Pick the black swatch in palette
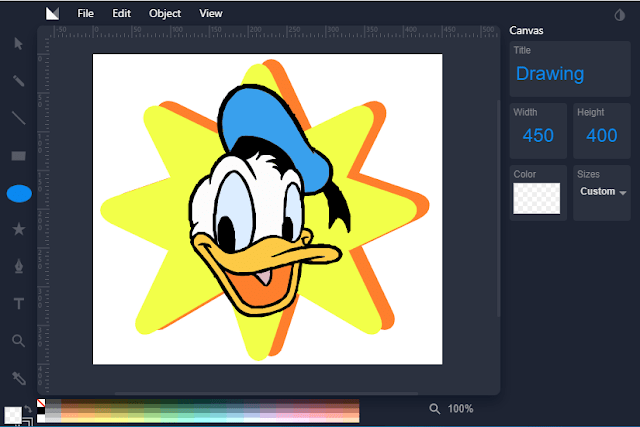 [41, 411]
